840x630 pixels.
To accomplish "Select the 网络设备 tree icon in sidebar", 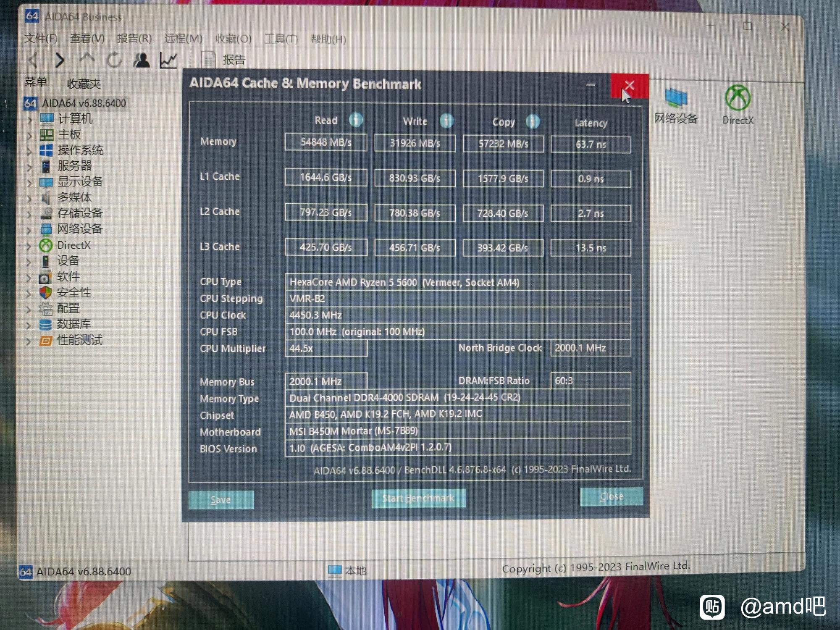I will tap(46, 229).
